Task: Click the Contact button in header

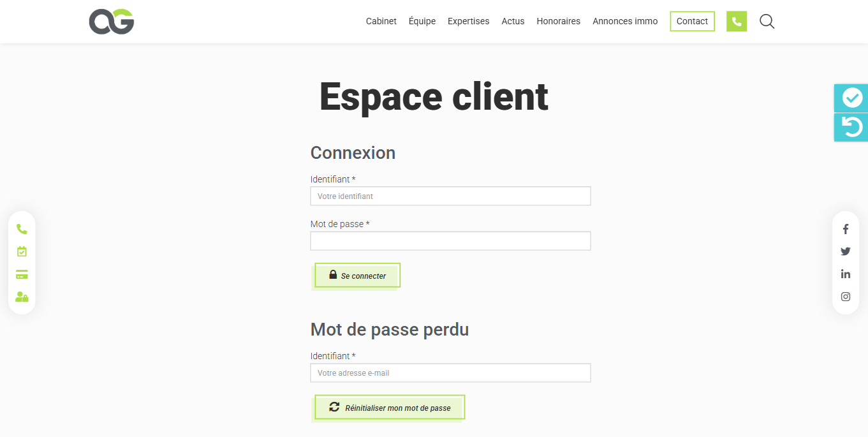Action: click(692, 22)
